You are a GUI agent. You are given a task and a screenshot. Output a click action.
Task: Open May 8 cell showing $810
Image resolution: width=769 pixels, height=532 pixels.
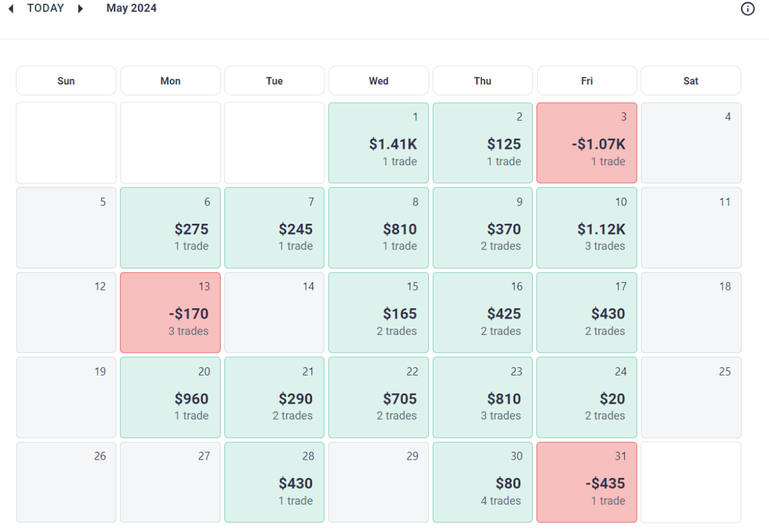[379, 228]
